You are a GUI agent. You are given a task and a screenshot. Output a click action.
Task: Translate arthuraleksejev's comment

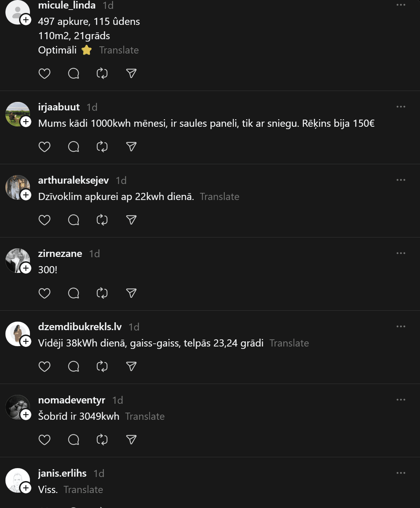(220, 197)
